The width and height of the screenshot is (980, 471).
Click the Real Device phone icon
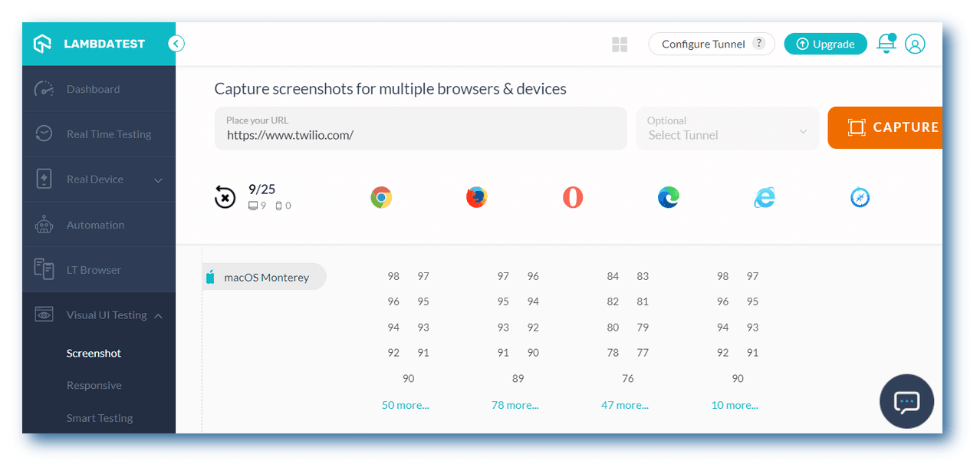(x=44, y=179)
